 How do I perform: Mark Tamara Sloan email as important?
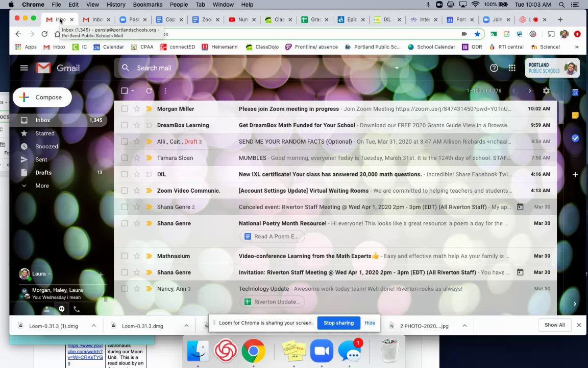pyautogui.click(x=149, y=158)
